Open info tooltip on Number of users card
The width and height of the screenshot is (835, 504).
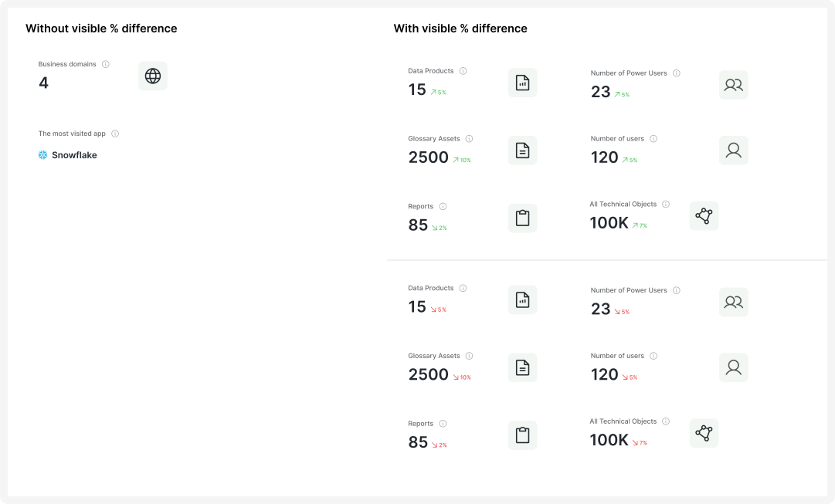653,139
